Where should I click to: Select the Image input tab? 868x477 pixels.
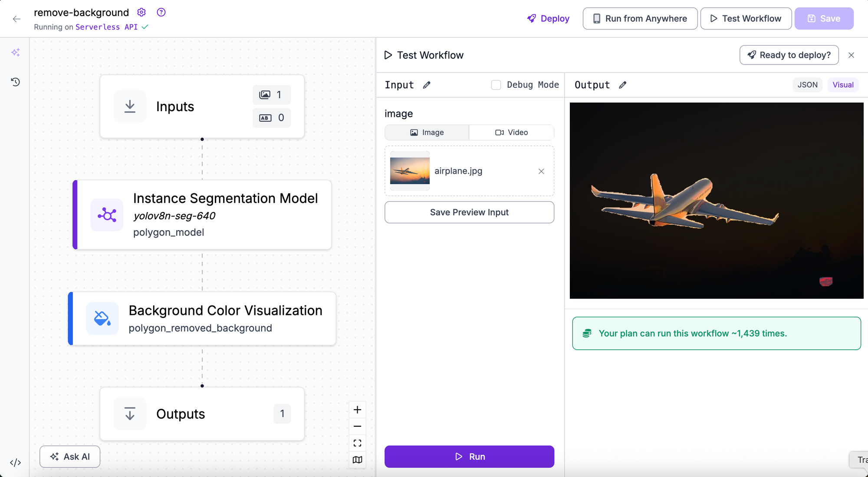point(427,132)
